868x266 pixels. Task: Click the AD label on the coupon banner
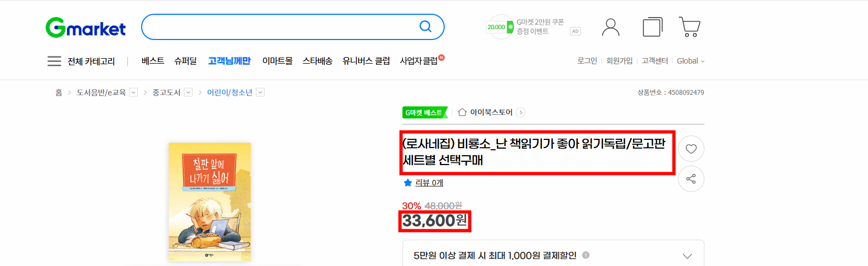[x=575, y=31]
